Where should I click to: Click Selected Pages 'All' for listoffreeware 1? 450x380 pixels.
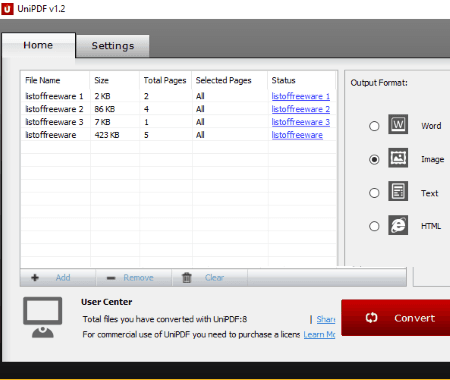(x=200, y=96)
